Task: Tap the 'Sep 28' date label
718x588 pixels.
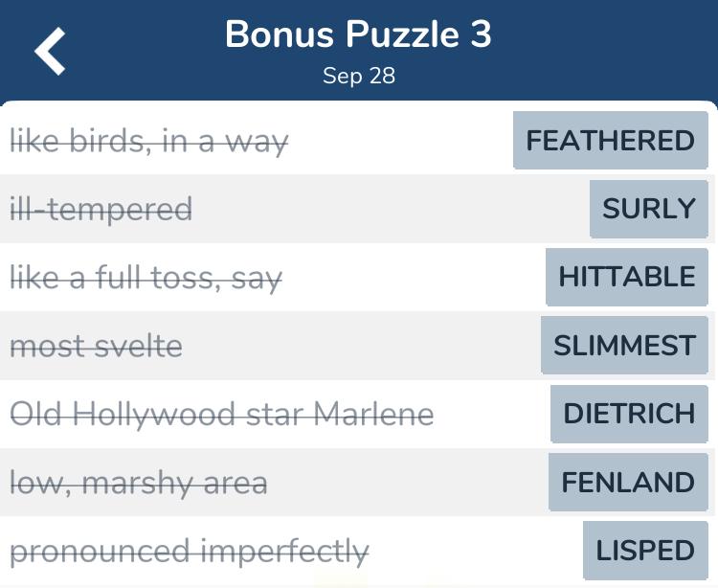Action: 359,76
